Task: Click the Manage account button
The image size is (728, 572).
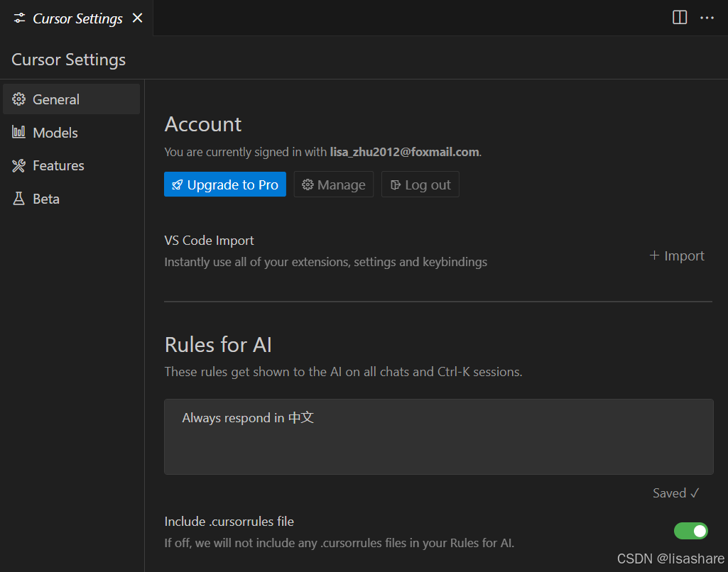Action: coord(334,185)
